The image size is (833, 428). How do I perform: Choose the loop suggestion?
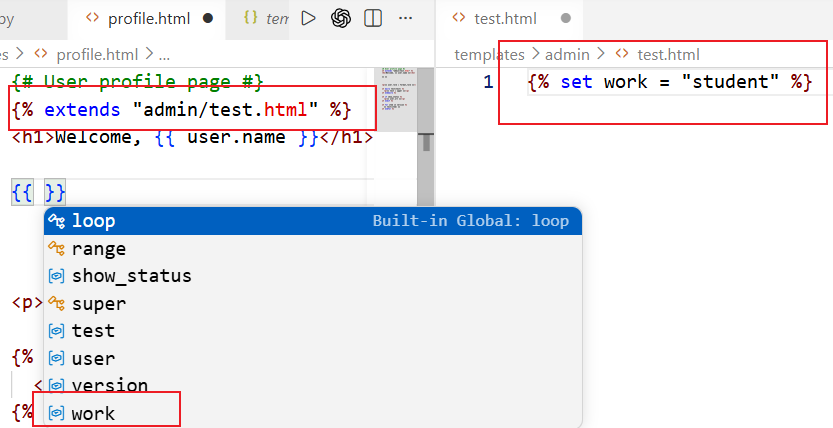[313, 221]
